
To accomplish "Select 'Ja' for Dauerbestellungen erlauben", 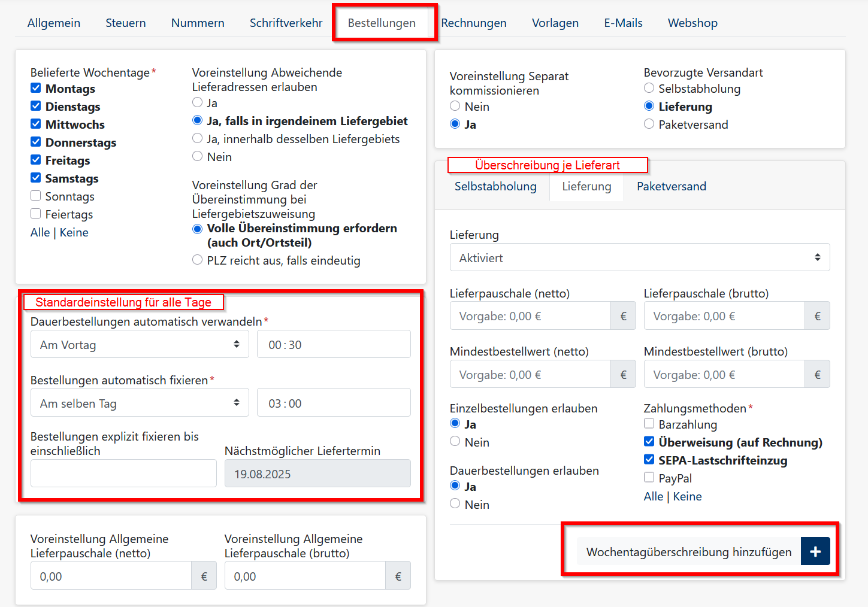I will tap(455, 486).
